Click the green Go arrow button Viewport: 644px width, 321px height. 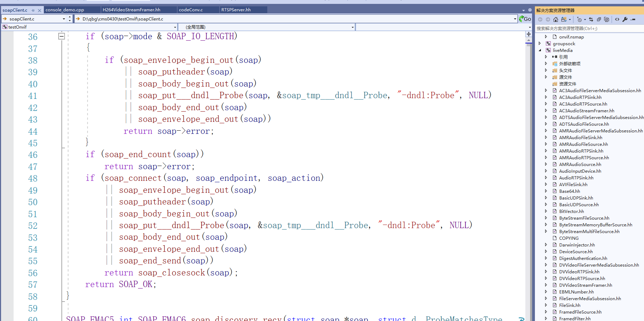click(x=525, y=19)
